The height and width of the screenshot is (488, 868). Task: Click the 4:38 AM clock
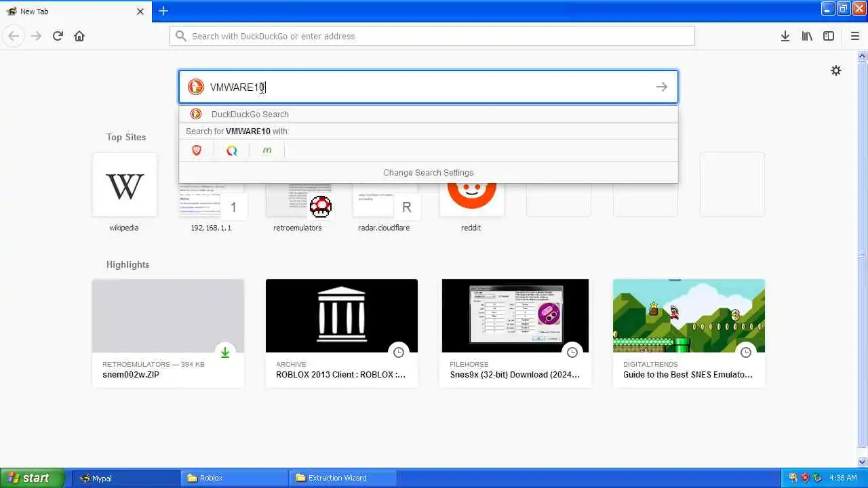(x=843, y=478)
